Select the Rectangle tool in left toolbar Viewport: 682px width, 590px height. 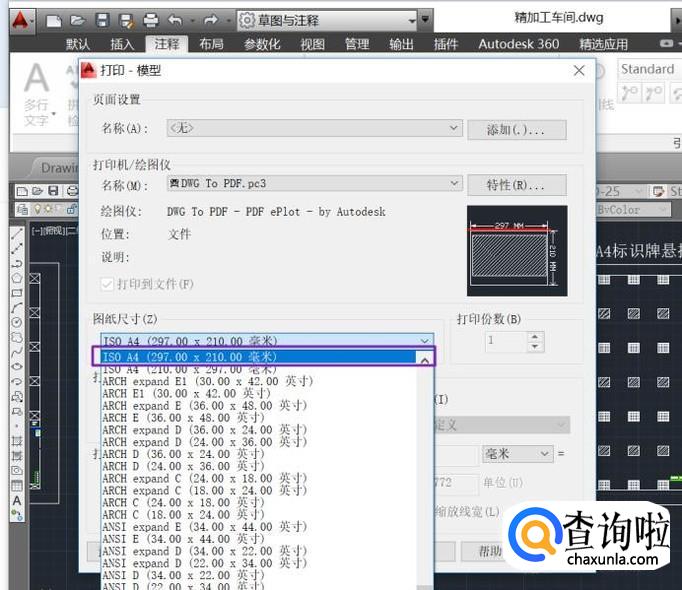pyautogui.click(x=17, y=293)
